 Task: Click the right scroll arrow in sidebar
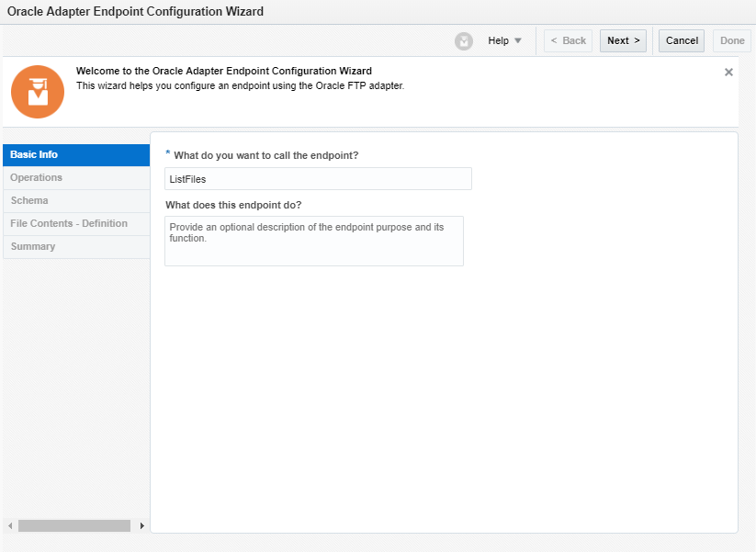(x=142, y=526)
